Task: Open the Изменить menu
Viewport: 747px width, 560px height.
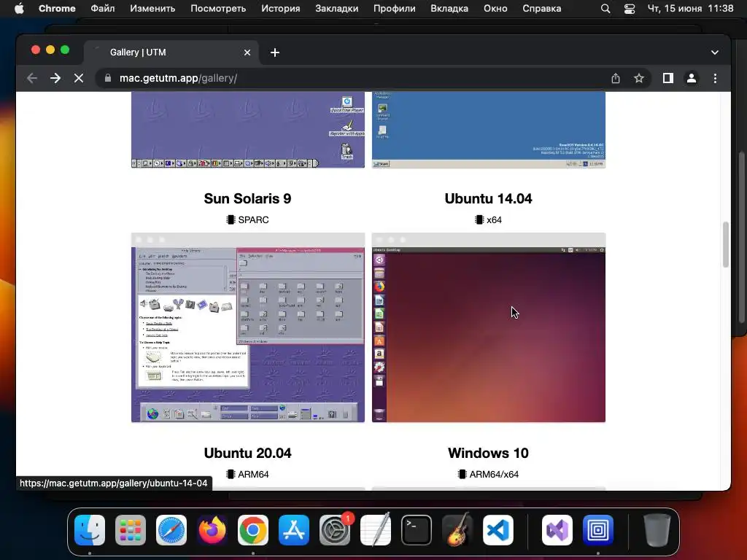Action: coord(152,8)
